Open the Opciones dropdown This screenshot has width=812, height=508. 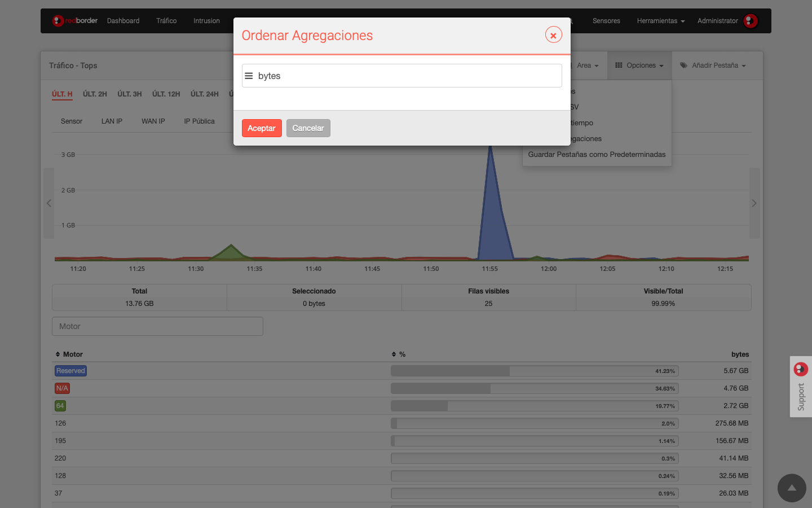coord(639,65)
